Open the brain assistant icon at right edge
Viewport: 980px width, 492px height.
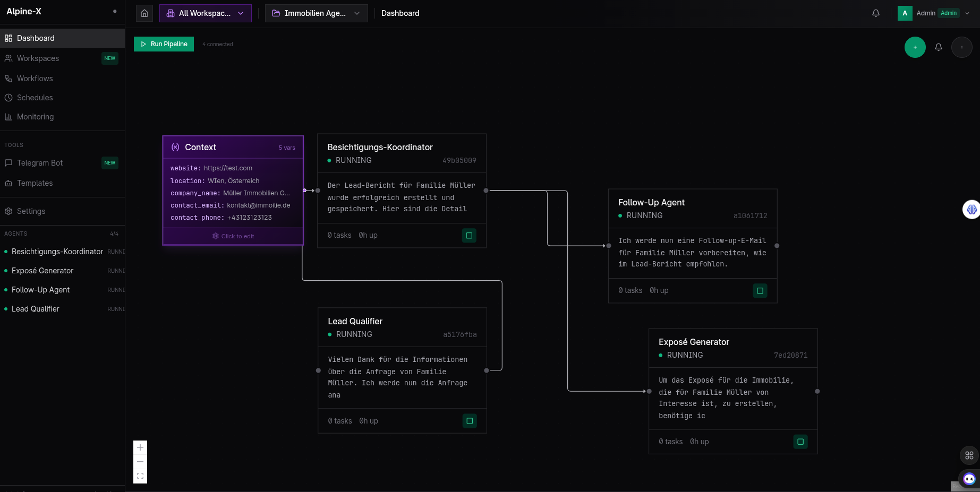tap(972, 210)
